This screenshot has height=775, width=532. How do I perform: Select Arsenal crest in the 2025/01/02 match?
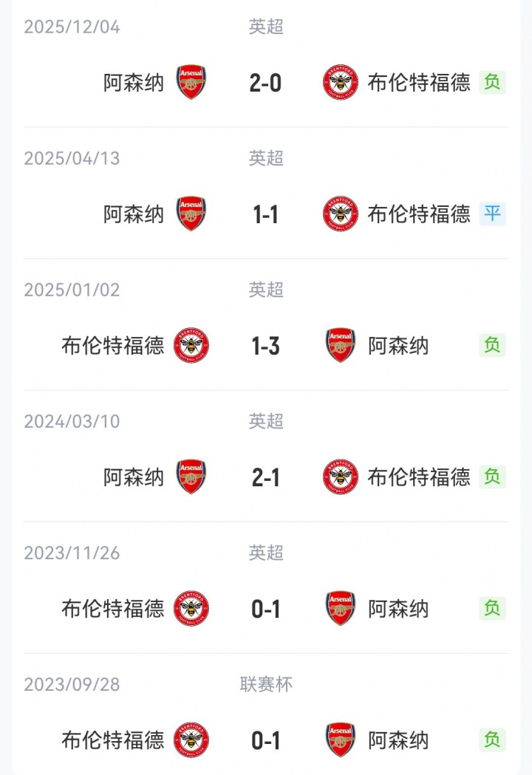tap(341, 345)
